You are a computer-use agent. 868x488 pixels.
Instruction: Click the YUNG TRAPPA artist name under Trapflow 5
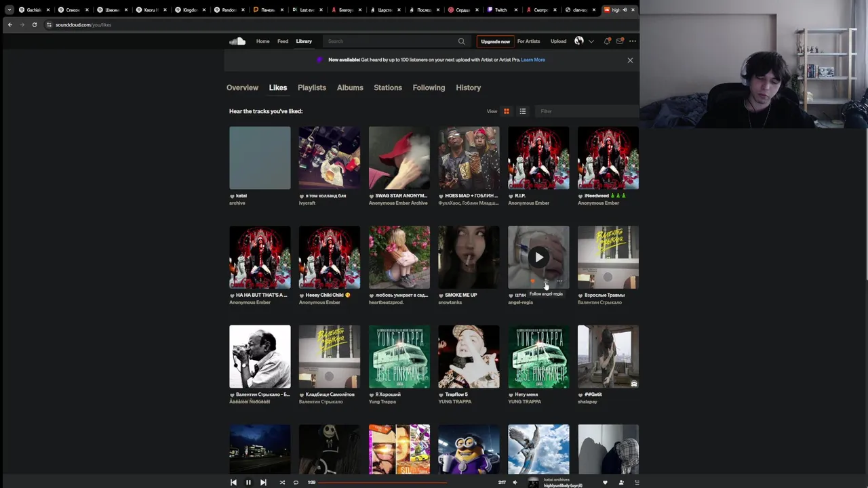pos(454,402)
